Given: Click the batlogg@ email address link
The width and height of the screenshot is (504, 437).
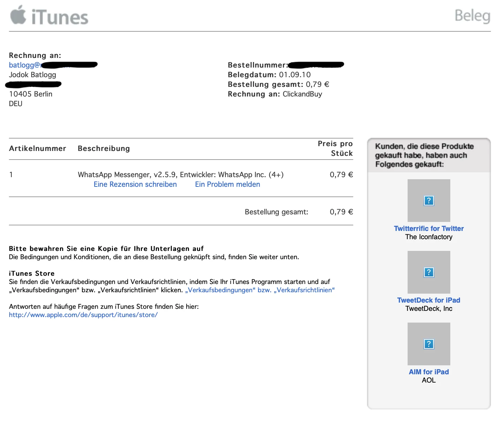Looking at the screenshot, I should [x=24, y=65].
